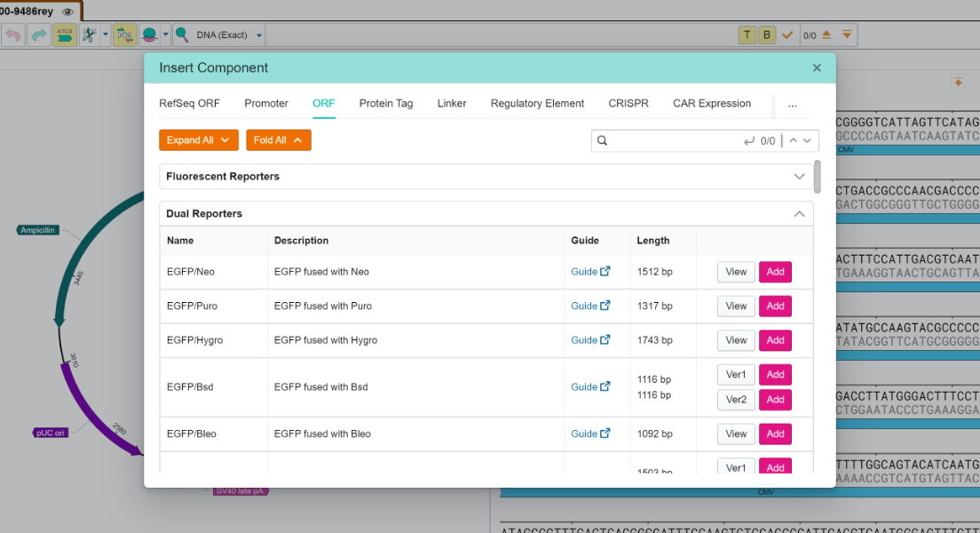
Task: Go to previous match with orange up arrow
Action: pos(826,35)
